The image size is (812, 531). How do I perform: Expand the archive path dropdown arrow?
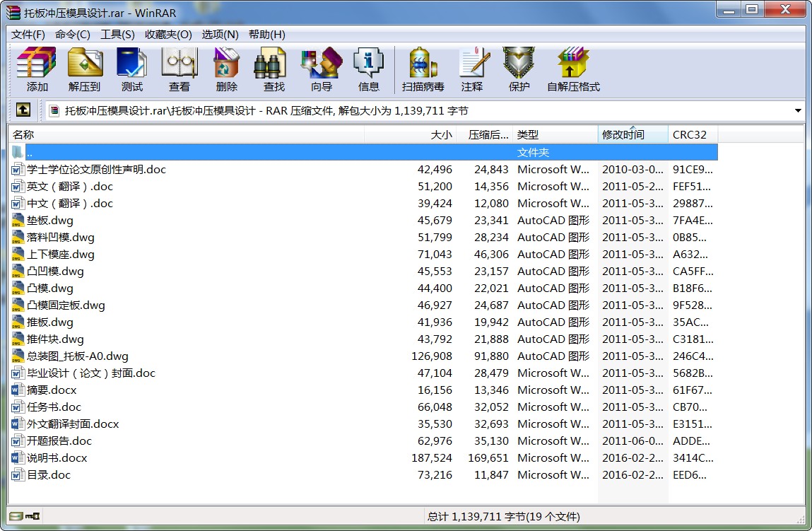point(798,111)
